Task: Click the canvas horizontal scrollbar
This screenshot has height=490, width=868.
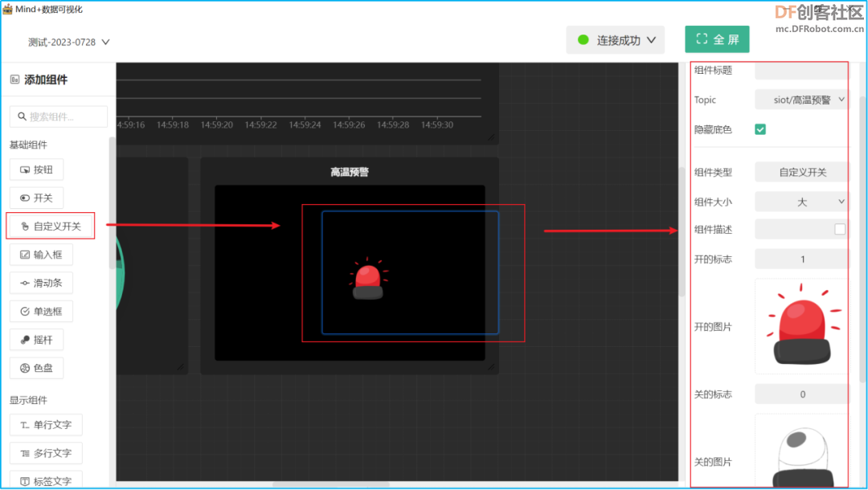Action: click(x=330, y=484)
